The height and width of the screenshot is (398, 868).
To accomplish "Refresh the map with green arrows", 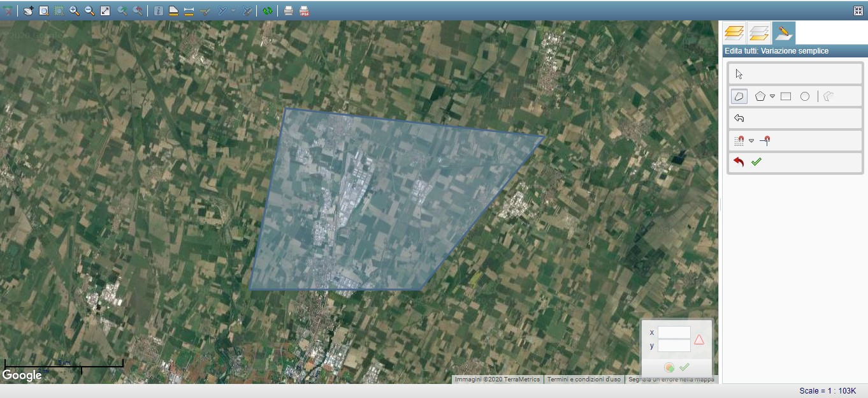I will tap(268, 10).
